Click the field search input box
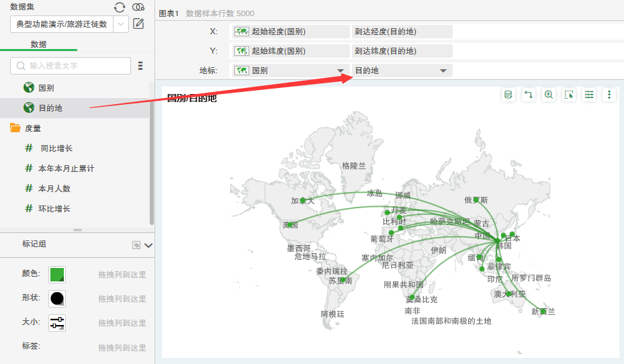The image size is (624, 364). click(x=71, y=66)
